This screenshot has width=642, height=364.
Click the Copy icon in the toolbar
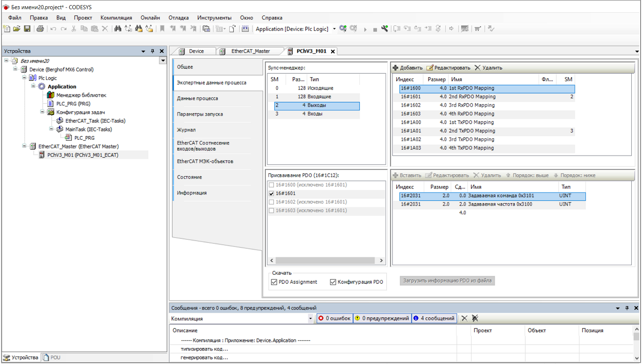(x=84, y=29)
